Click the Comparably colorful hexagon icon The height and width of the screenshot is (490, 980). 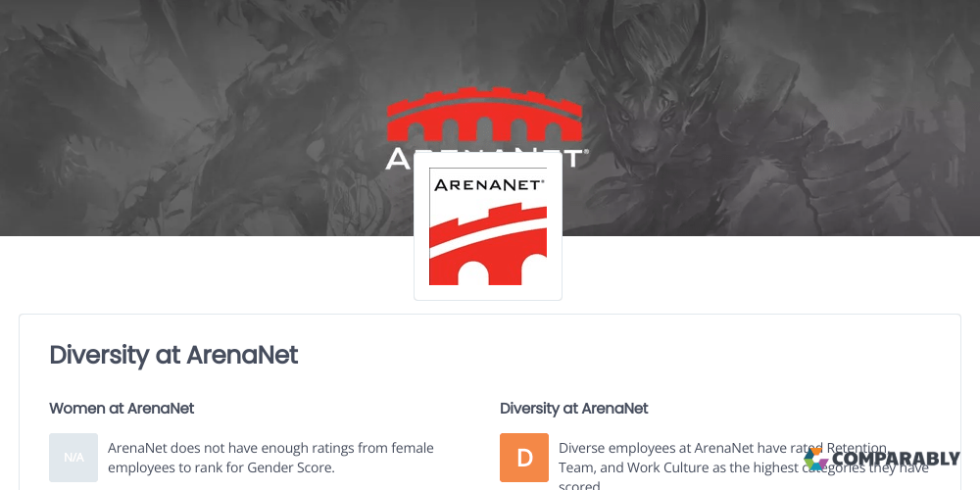(x=816, y=459)
